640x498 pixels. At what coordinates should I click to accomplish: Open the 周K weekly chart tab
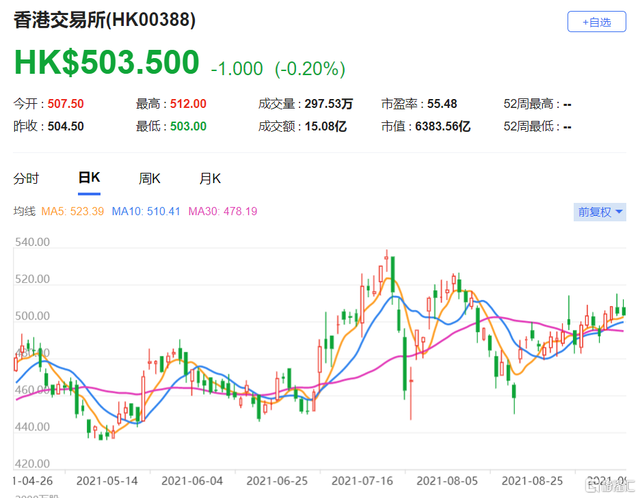149,179
